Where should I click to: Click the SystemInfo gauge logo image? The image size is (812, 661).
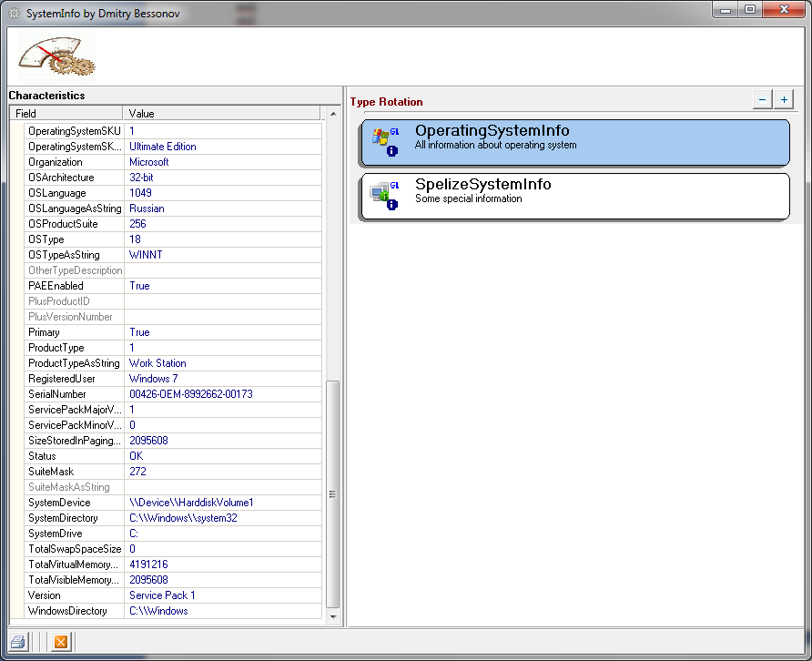57,56
